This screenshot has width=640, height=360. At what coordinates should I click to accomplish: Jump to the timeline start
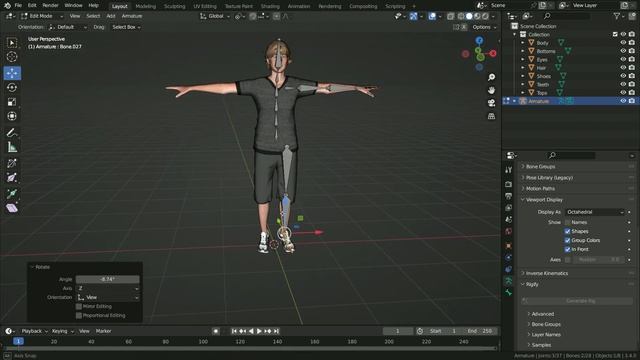coord(234,331)
